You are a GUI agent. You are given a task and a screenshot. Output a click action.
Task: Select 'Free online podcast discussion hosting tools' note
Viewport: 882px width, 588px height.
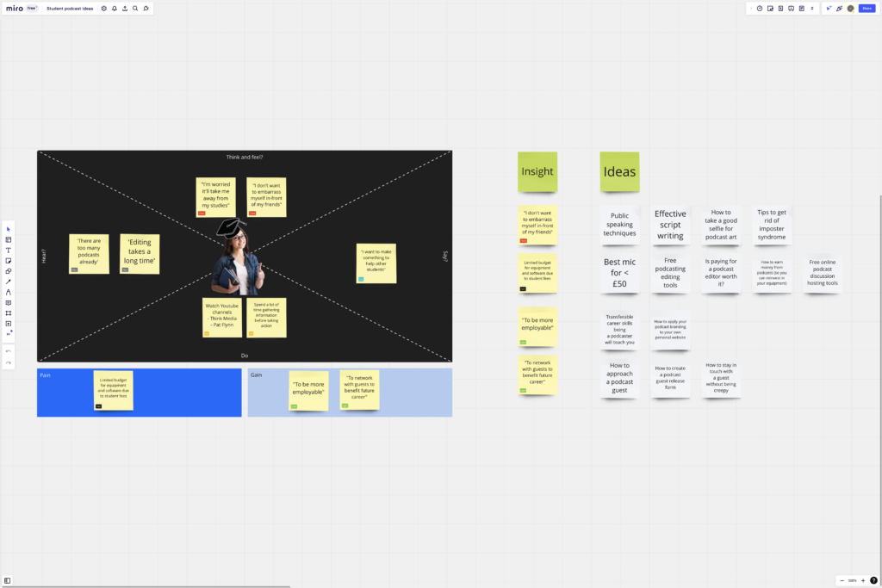coord(823,273)
